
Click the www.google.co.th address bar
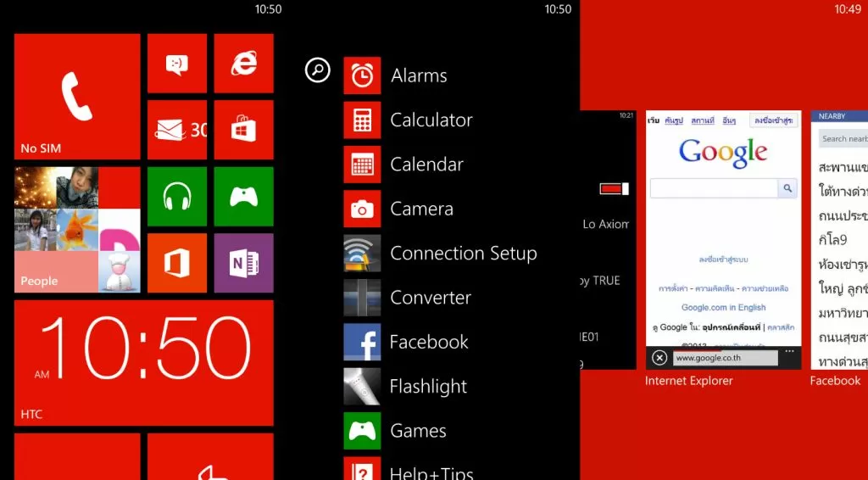click(726, 358)
